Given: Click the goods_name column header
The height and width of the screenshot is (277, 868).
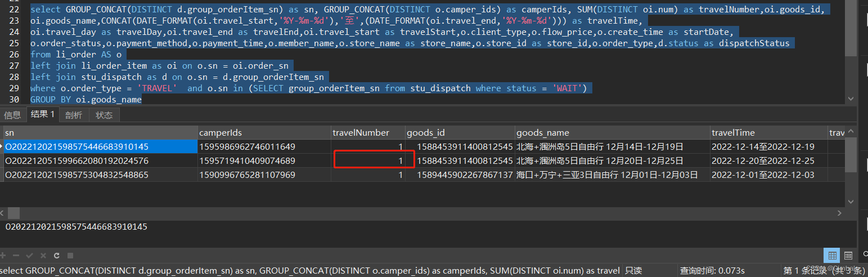Looking at the screenshot, I should [612, 133].
